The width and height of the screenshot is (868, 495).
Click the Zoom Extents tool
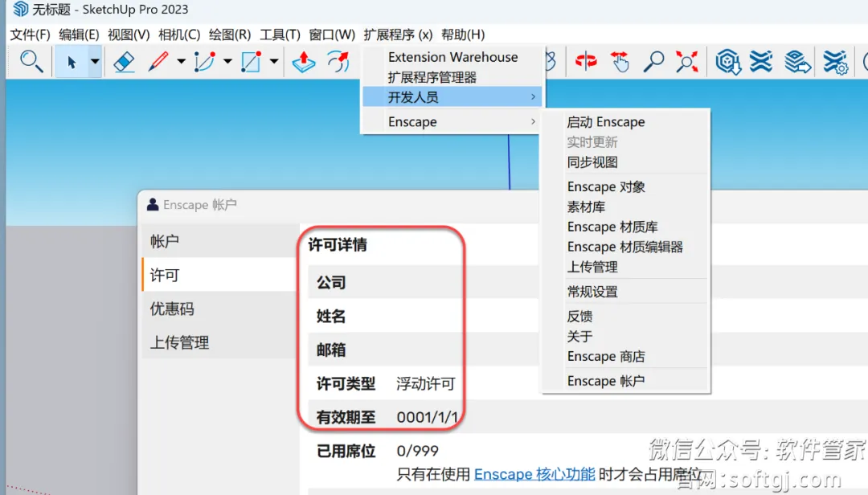click(687, 61)
